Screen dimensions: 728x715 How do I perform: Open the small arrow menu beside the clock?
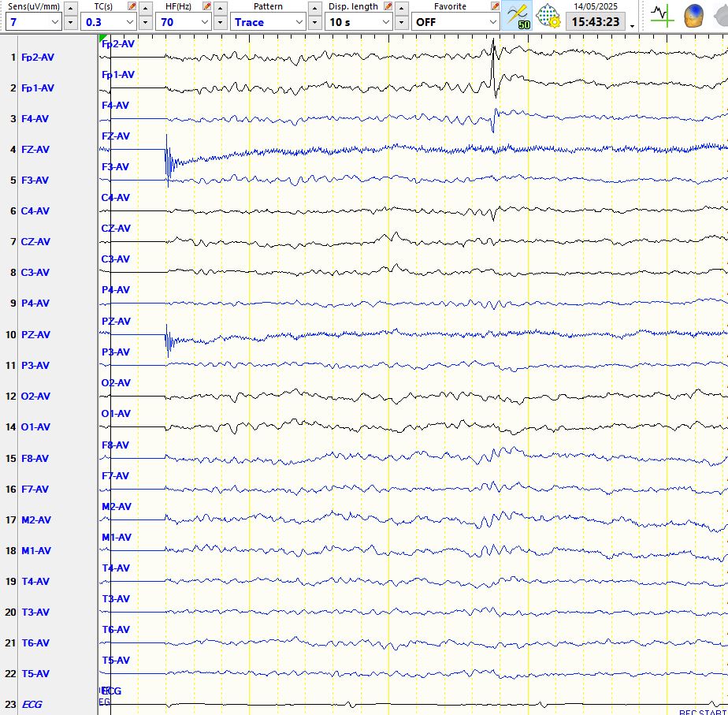[x=633, y=25]
